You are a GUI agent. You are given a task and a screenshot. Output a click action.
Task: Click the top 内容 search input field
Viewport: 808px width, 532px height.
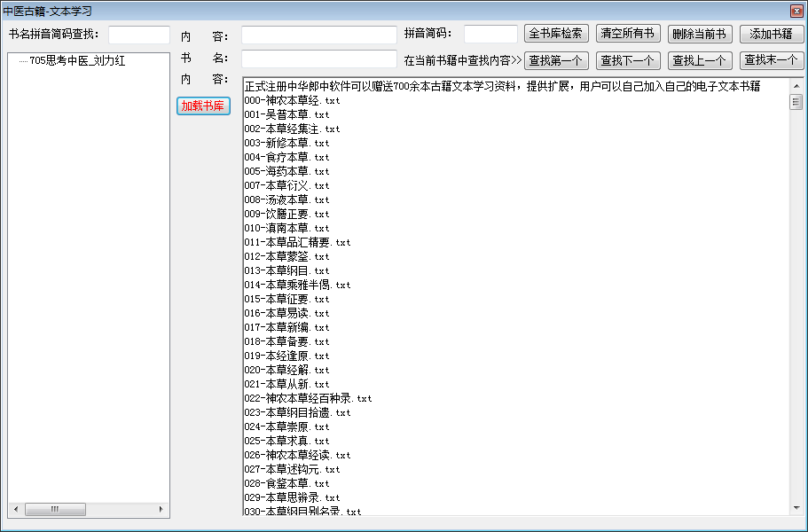coord(318,35)
